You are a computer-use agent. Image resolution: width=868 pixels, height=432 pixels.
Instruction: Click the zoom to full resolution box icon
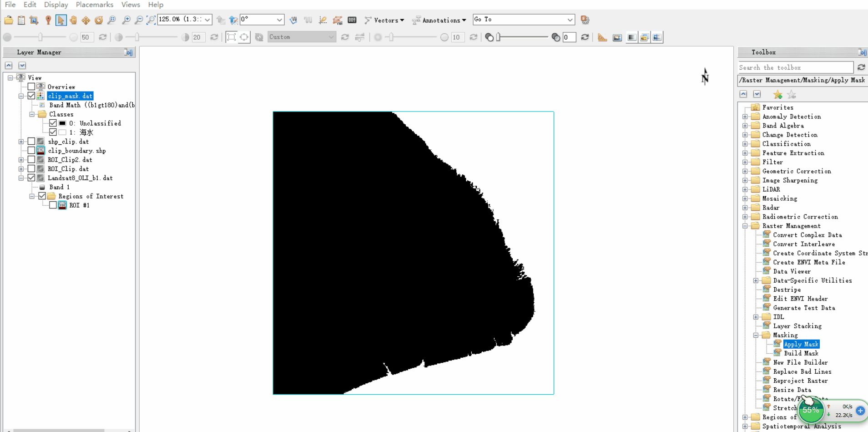(231, 37)
